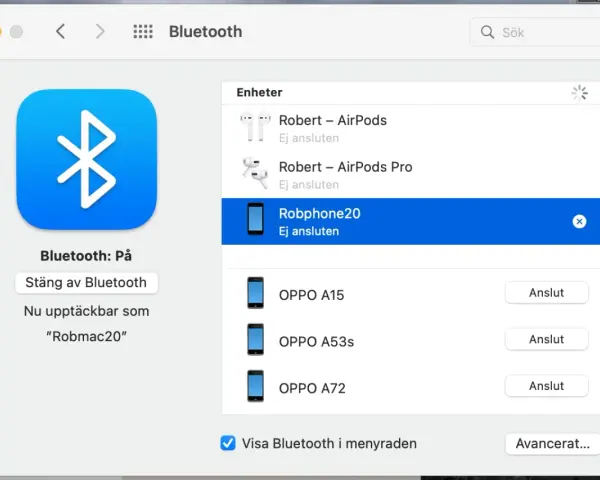600x480 pixels.
Task: Select the Robert – AirPods row
Action: pos(411,128)
